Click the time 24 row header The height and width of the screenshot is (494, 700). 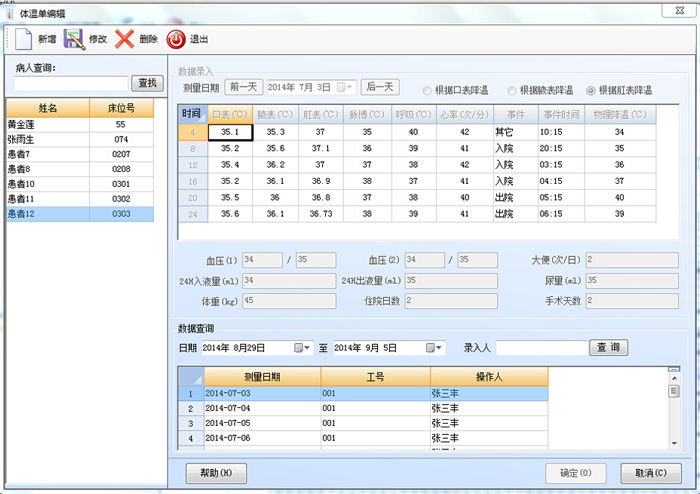tap(193, 214)
